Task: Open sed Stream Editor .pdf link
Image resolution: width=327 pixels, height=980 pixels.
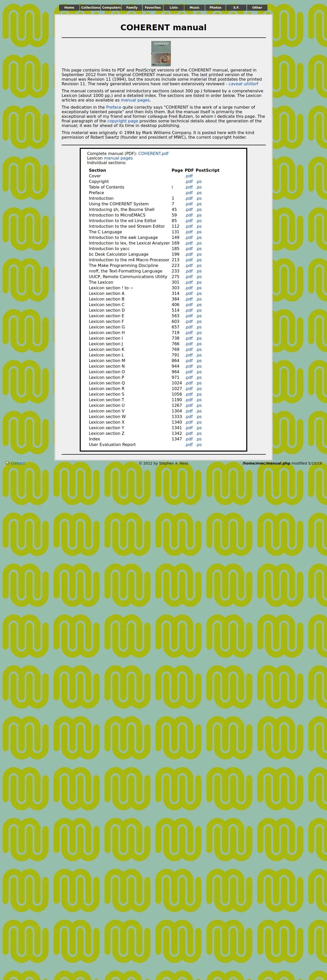Action: click(x=189, y=226)
